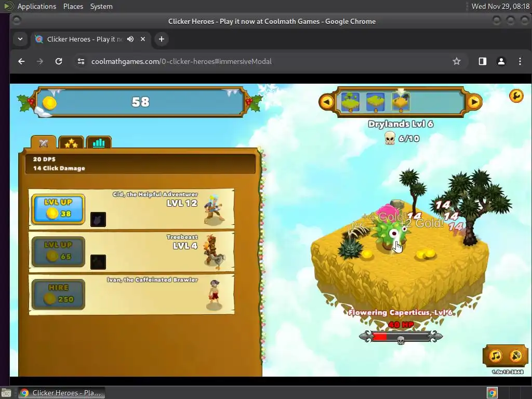Click the Drylands Lvl 6 zone title
The width and height of the screenshot is (532, 399).
[401, 124]
